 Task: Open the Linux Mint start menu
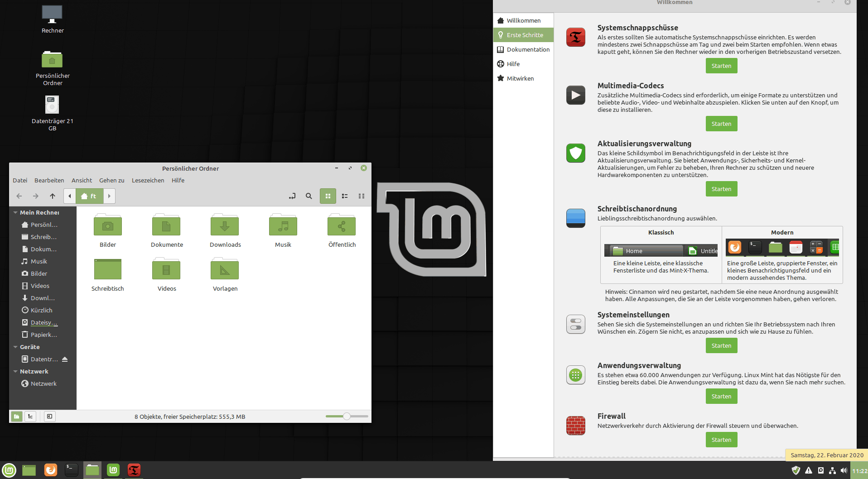coord(9,470)
